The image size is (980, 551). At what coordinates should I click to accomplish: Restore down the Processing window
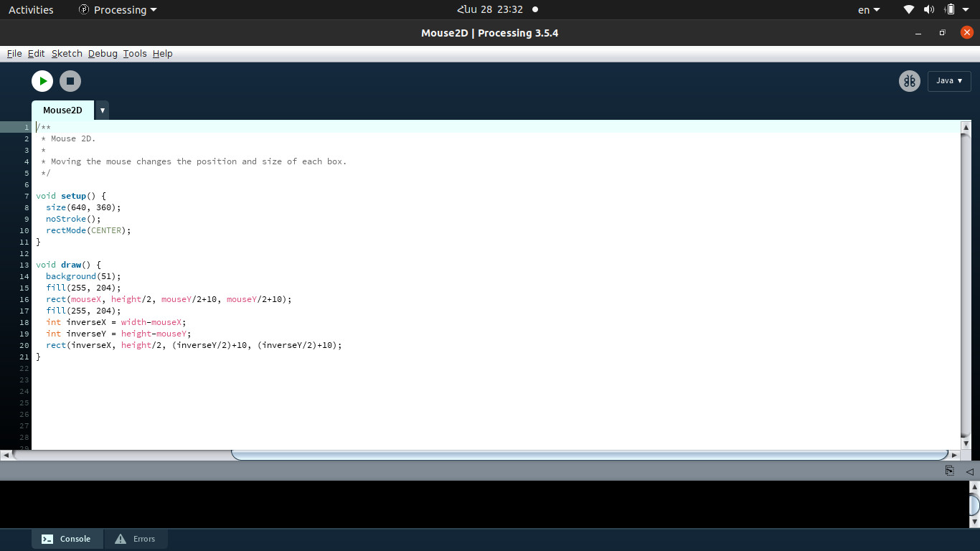(x=943, y=33)
